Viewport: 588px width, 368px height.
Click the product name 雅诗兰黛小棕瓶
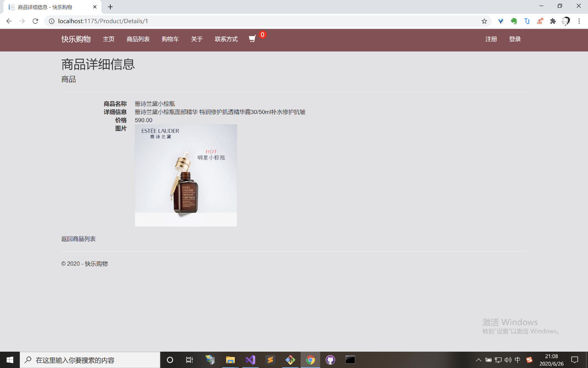155,104
